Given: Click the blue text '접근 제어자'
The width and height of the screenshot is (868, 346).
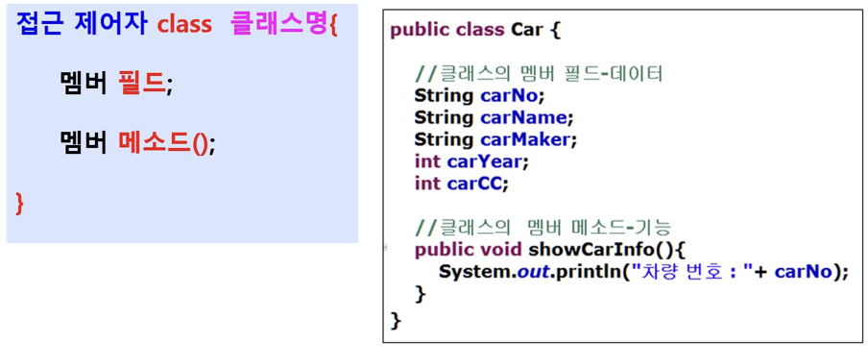Looking at the screenshot, I should tap(81, 24).
